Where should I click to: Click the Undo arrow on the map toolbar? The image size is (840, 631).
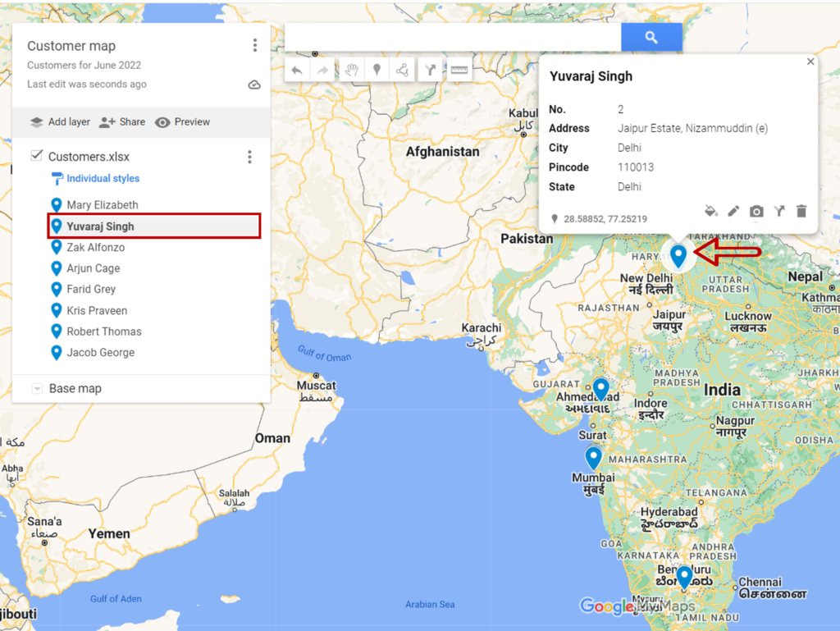coord(296,69)
